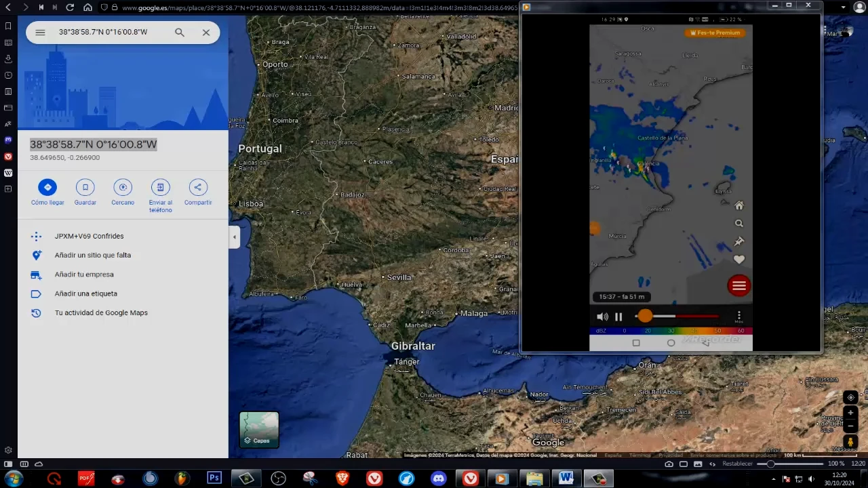
Task: Open Tu actividad de Google Maps
Action: click(x=101, y=312)
